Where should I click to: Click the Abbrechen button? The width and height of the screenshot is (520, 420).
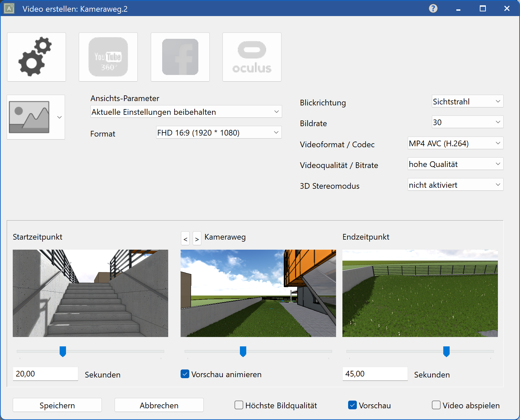pyautogui.click(x=159, y=405)
